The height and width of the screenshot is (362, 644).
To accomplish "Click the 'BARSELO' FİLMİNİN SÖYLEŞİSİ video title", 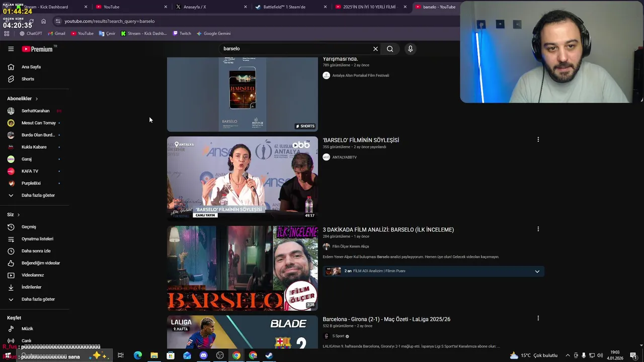I will tap(361, 140).
